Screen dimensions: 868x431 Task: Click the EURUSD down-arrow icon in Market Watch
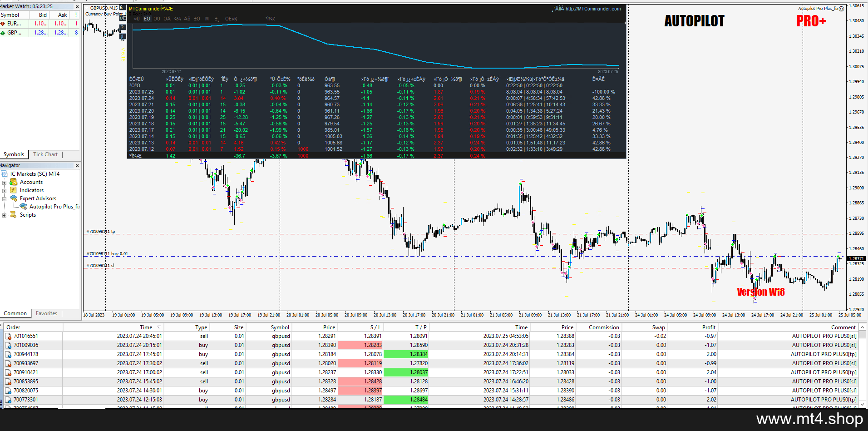click(x=3, y=24)
